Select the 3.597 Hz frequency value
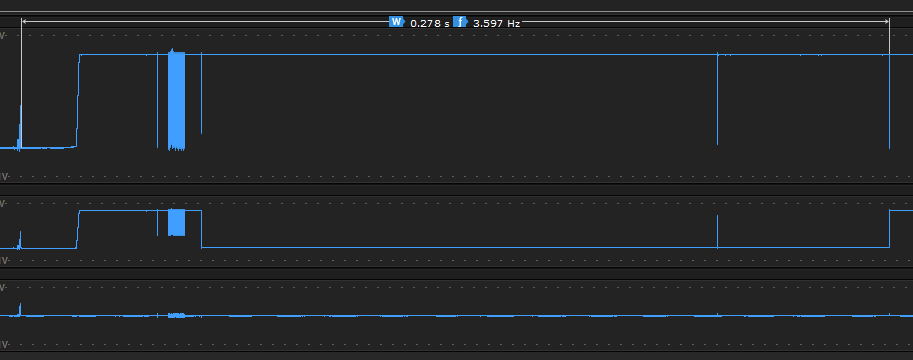 (x=497, y=23)
